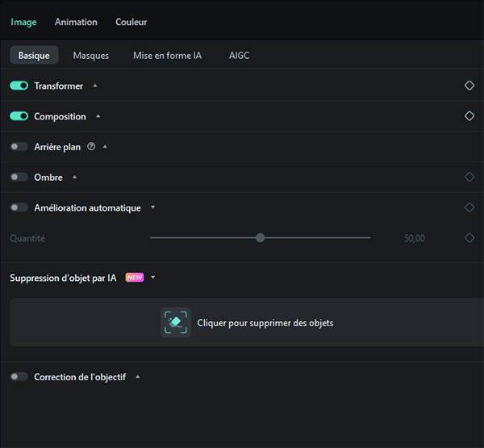
Task: Open the Masques sub-tab
Action: tap(90, 56)
